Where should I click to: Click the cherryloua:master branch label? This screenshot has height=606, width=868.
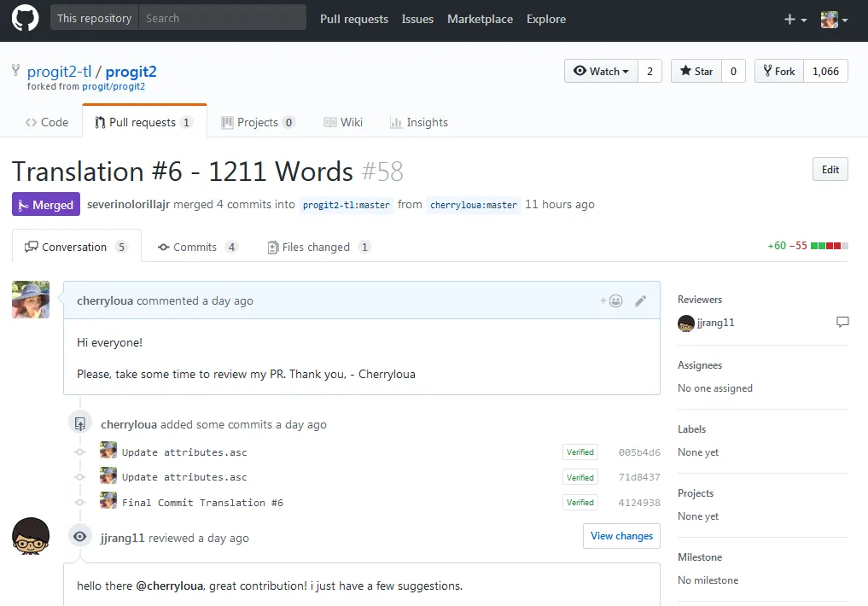[474, 205]
